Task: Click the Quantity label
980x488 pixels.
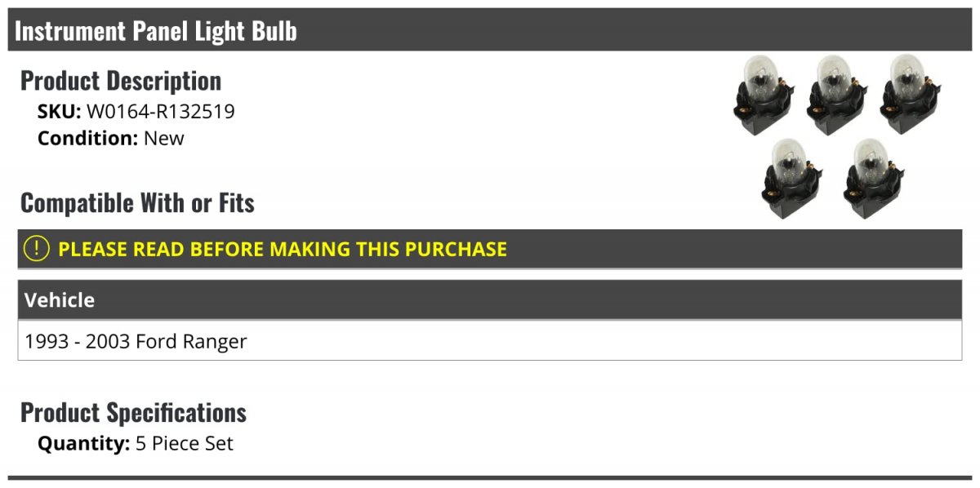Action: (84, 444)
